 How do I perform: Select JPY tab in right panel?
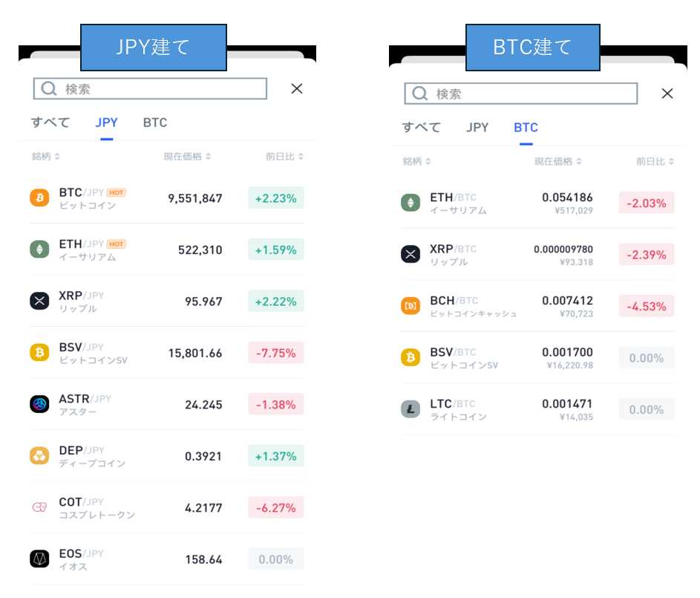[477, 128]
